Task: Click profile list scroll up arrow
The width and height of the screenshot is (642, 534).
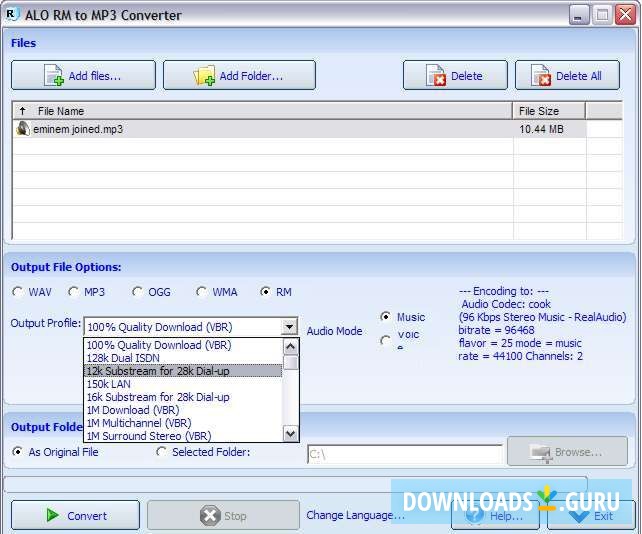Action: (x=291, y=347)
